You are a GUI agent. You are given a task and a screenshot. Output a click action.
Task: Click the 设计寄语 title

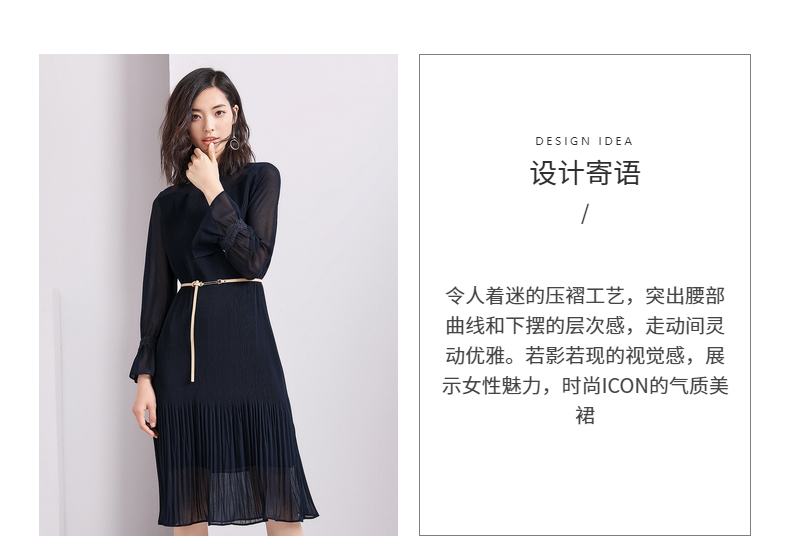585,173
